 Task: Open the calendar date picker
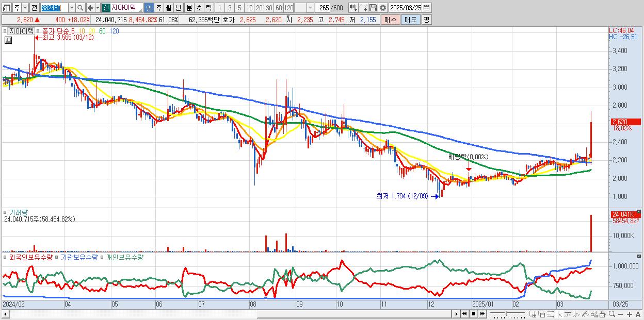tap(428, 8)
